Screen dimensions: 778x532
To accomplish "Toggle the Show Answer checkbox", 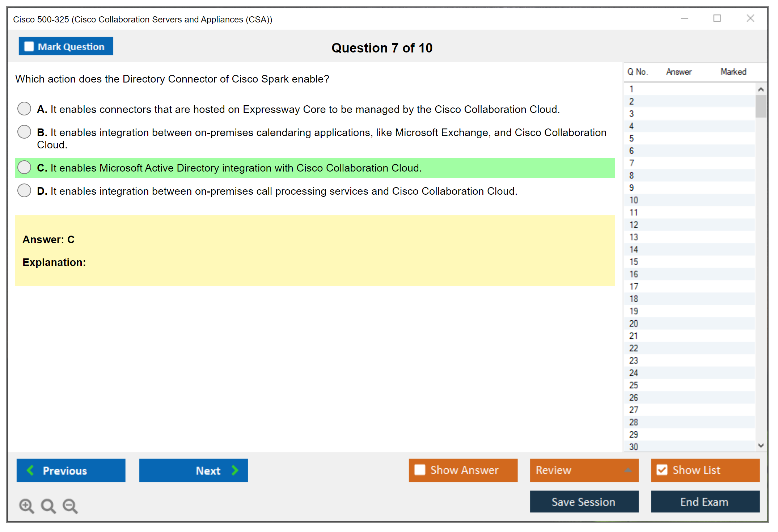I will 420,470.
